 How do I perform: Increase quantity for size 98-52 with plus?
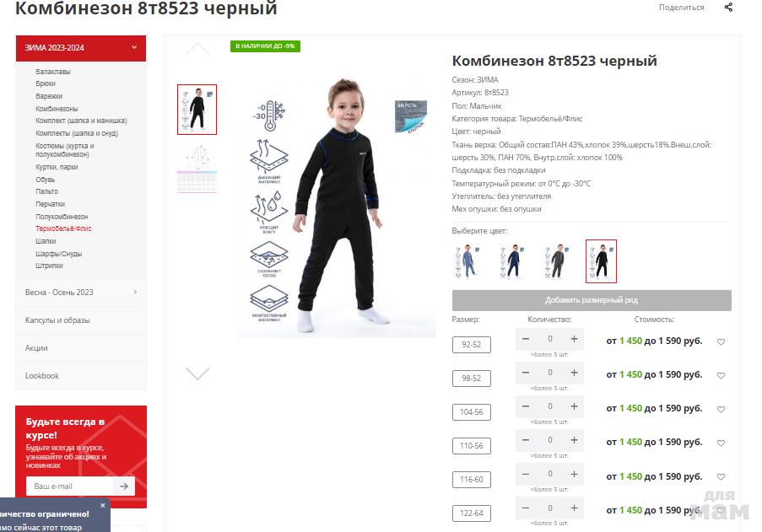click(x=574, y=373)
